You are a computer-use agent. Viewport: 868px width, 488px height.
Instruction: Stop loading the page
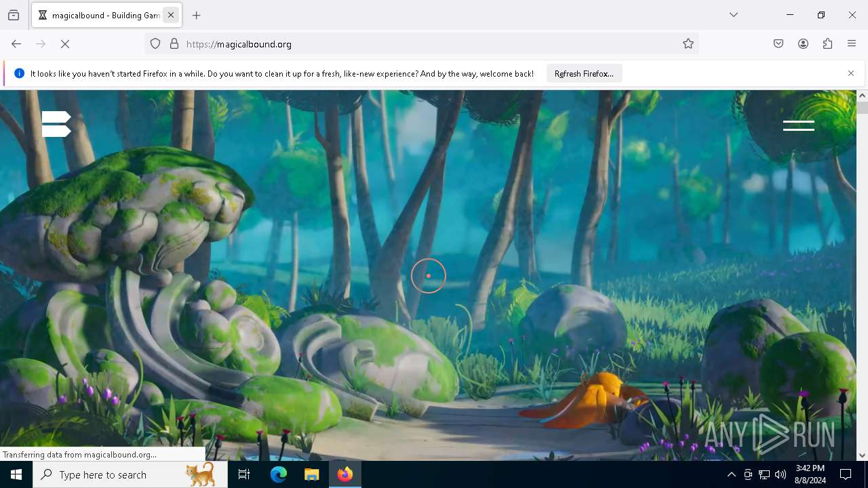[x=65, y=44]
